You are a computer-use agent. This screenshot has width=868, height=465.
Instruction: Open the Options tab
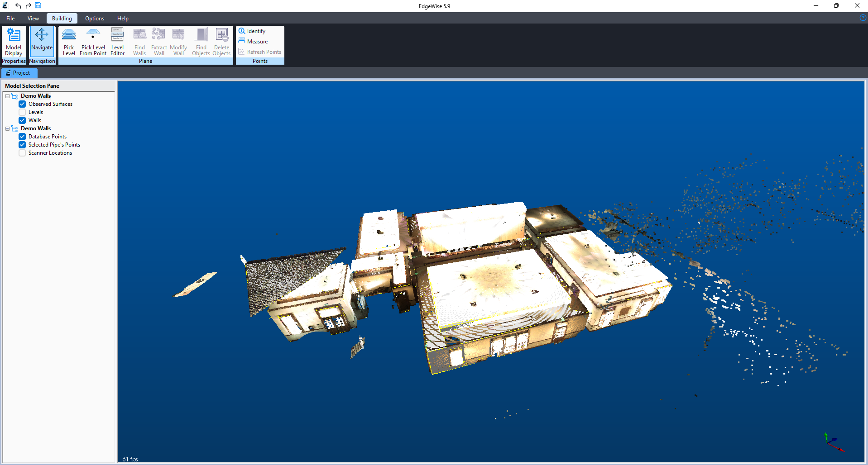(95, 19)
